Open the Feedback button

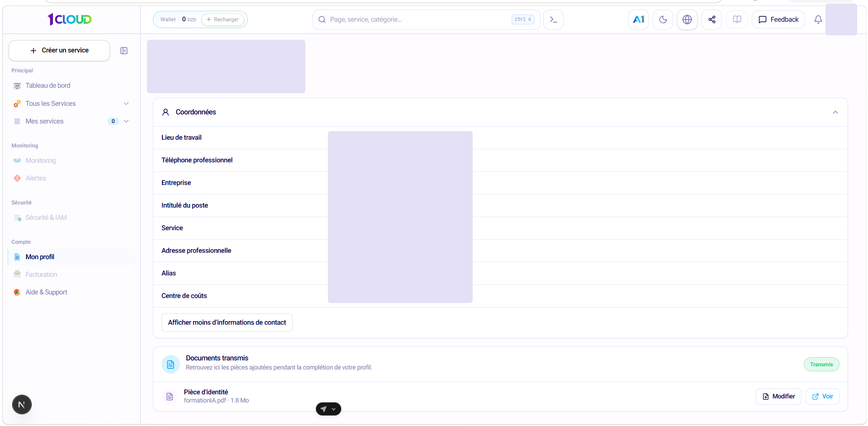click(x=778, y=19)
